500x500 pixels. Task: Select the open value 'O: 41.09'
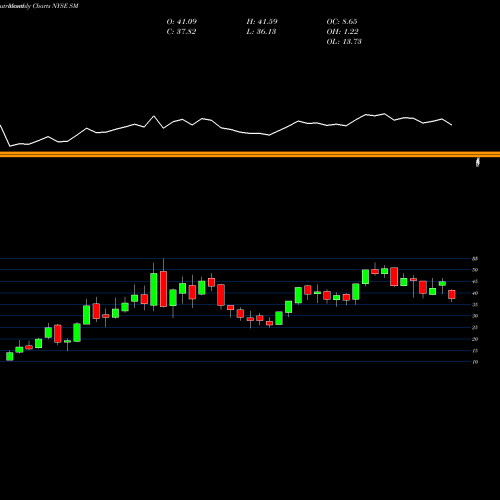pyautogui.click(x=182, y=22)
